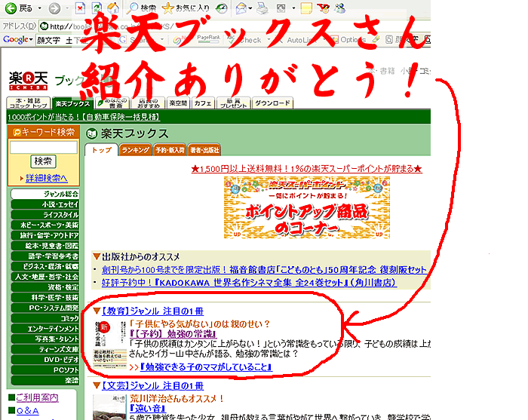Open the 福音館書店 こどものとも 50周年記念 link
The image size is (528, 420).
(264, 269)
